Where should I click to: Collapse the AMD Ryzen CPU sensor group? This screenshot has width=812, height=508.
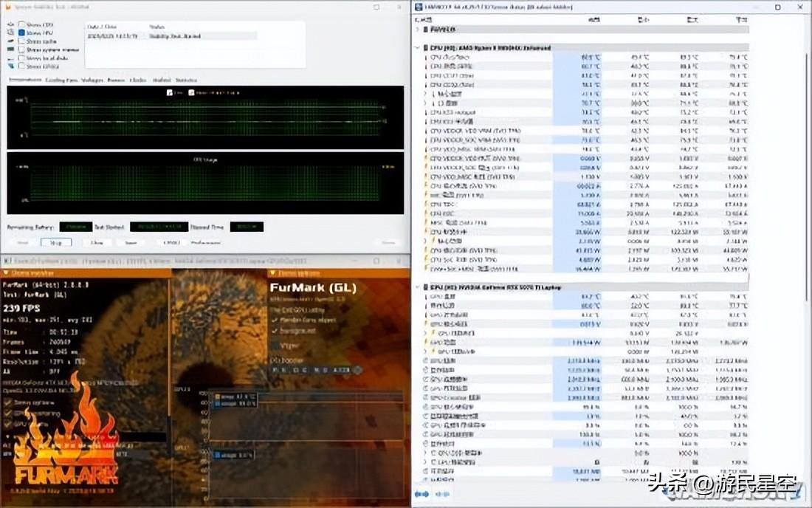coord(419,47)
